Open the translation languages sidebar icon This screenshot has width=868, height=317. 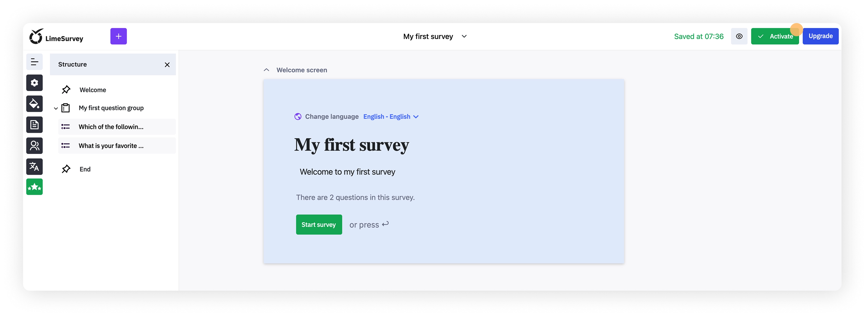click(x=34, y=166)
